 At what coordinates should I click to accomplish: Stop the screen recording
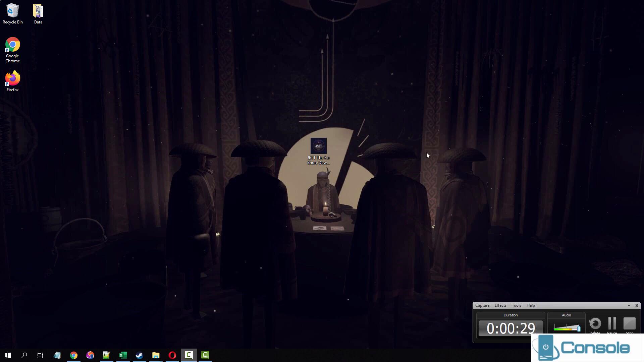click(629, 324)
